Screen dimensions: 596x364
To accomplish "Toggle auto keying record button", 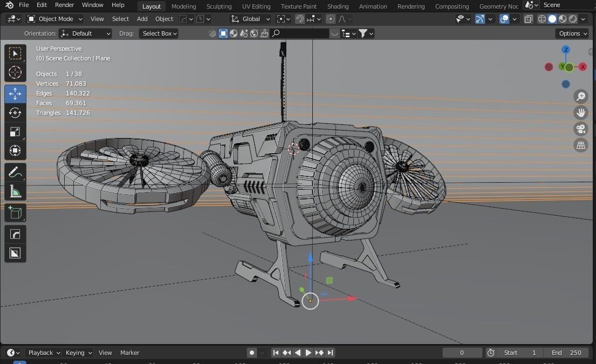I will [x=252, y=353].
